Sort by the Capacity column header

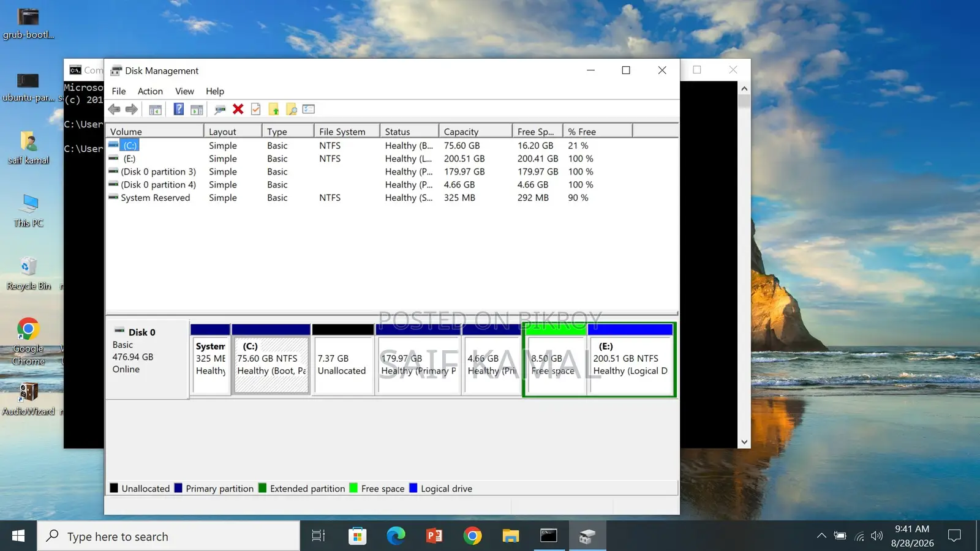(x=476, y=132)
